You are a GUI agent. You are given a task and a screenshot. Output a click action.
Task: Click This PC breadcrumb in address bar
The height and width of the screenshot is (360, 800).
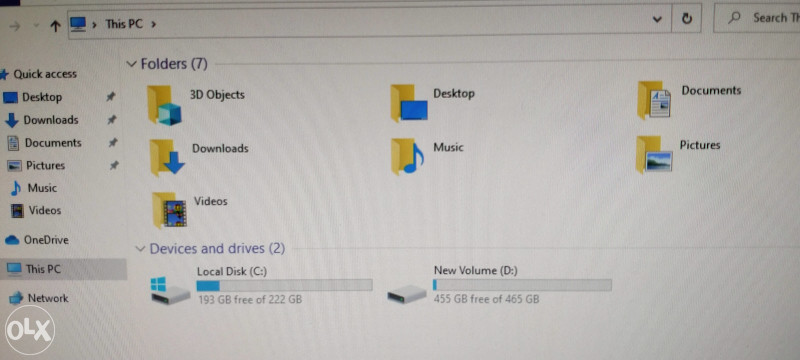[x=124, y=23]
